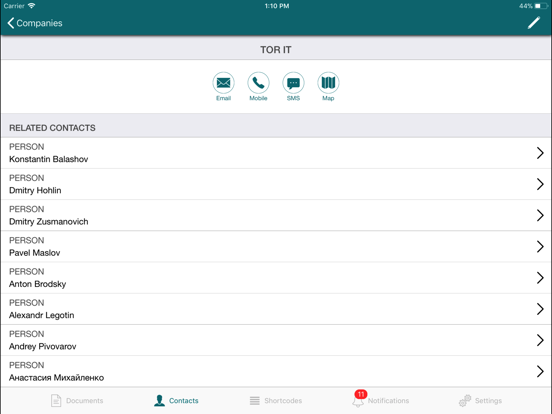Edit company with the pencil icon
Screen dimensions: 552x414
pos(534,23)
